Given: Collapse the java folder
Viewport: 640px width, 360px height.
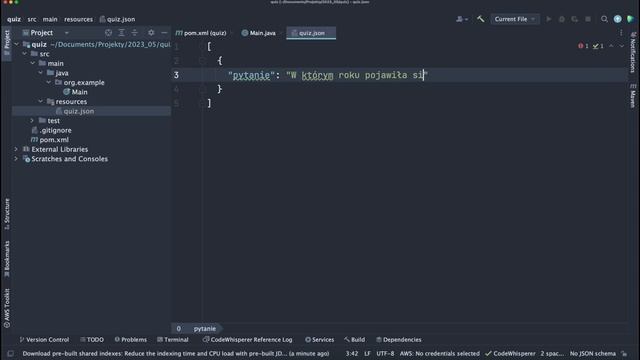Looking at the screenshot, I should (x=40, y=73).
